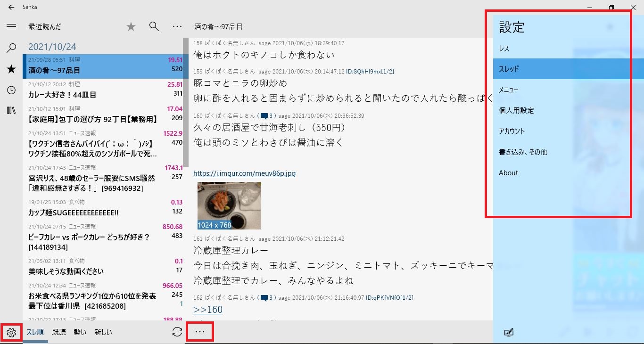Open search in the left sidebar

click(11, 48)
